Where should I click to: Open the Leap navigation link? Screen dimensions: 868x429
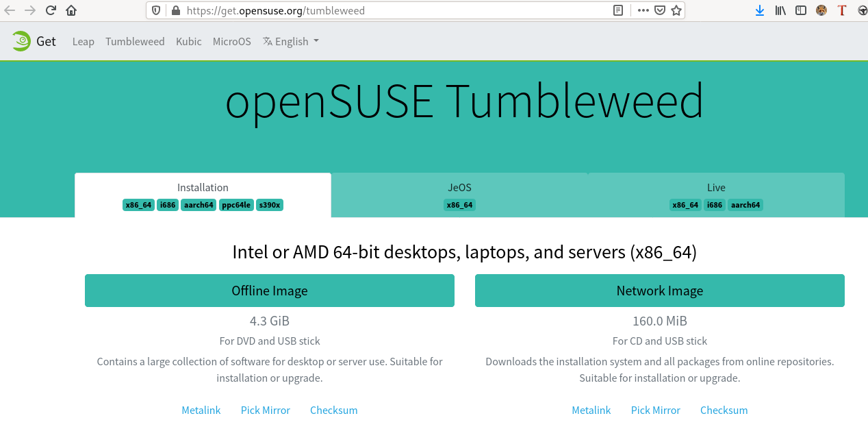84,41
